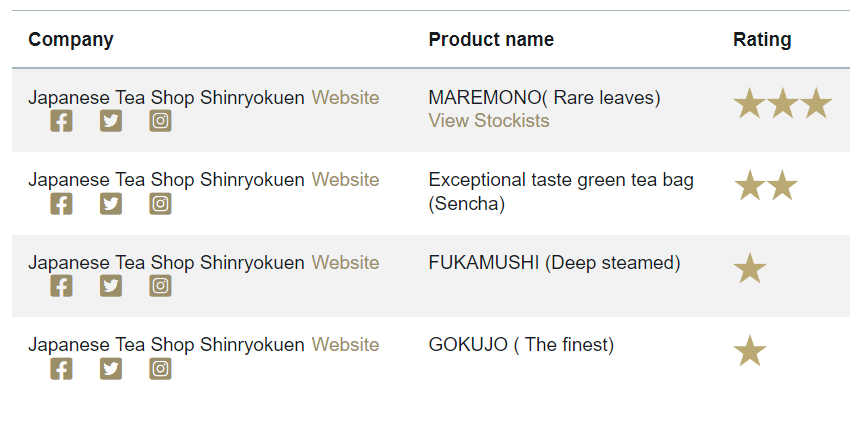Click the View Stockists link

[x=489, y=121]
